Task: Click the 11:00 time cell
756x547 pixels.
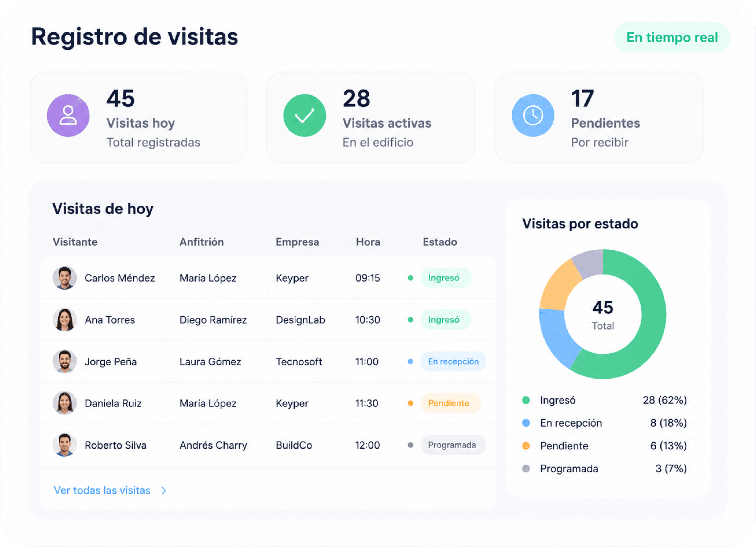Action: pos(367,361)
